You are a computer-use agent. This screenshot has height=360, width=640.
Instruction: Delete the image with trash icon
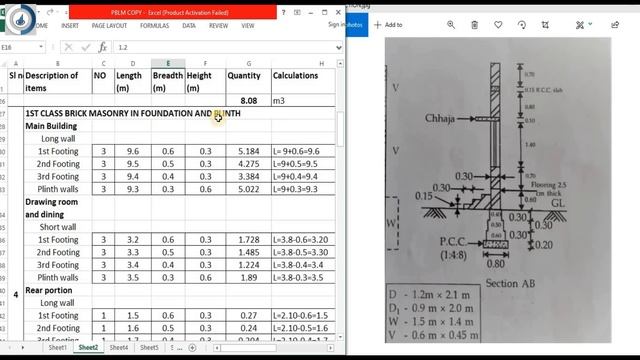point(474,25)
